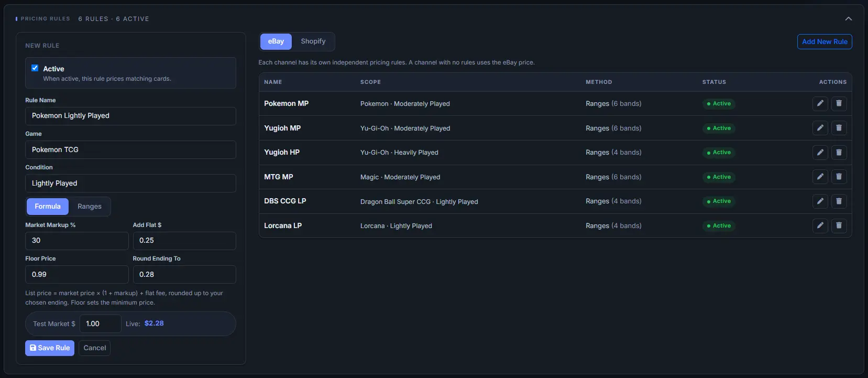Cancel the new rule form

pyautogui.click(x=95, y=348)
